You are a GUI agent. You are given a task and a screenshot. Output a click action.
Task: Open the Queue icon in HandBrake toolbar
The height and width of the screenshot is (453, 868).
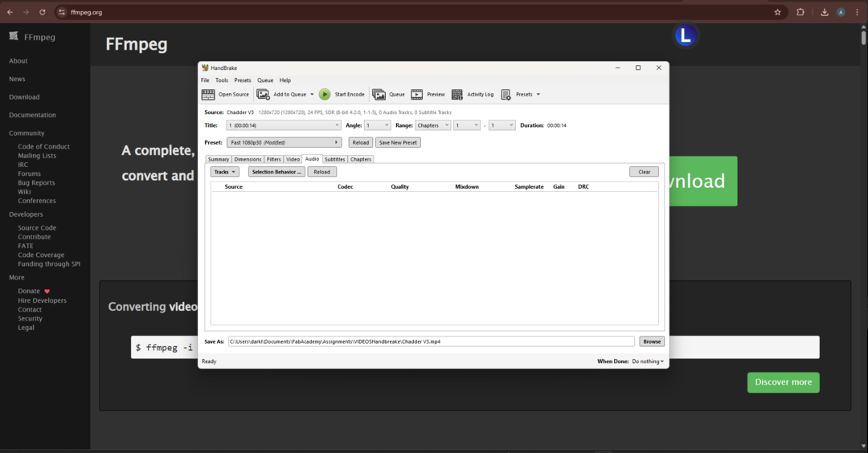coord(379,95)
